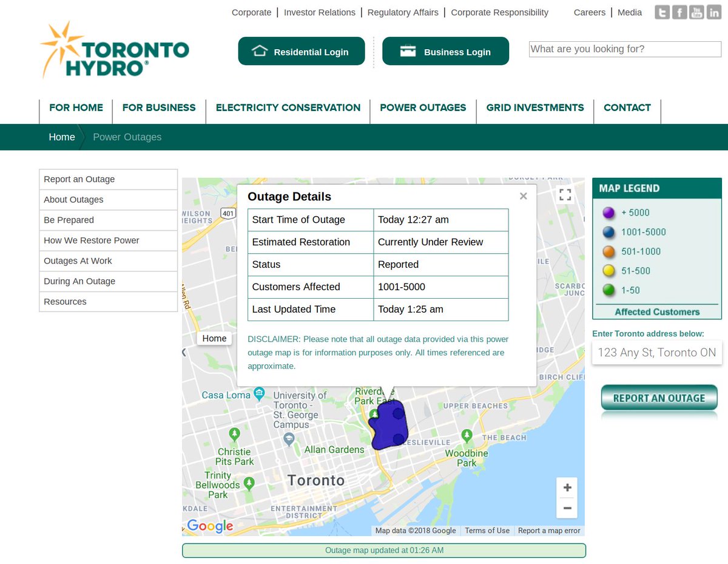Viewport: 728px width, 564px height.
Task: Open the Investor Relations link
Action: (320, 12)
